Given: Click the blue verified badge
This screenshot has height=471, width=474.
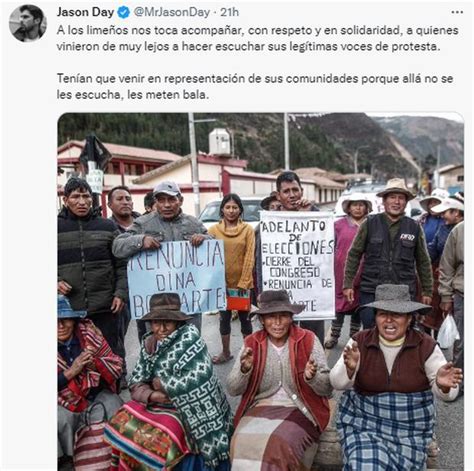Looking at the screenshot, I should pyautogui.click(x=124, y=12).
